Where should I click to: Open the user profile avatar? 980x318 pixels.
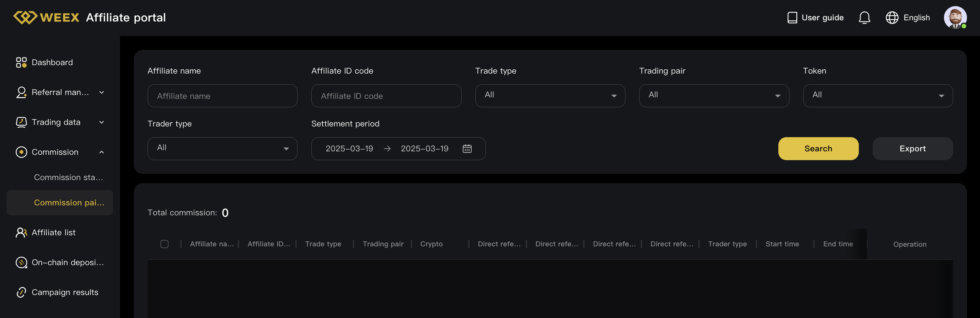(x=955, y=18)
